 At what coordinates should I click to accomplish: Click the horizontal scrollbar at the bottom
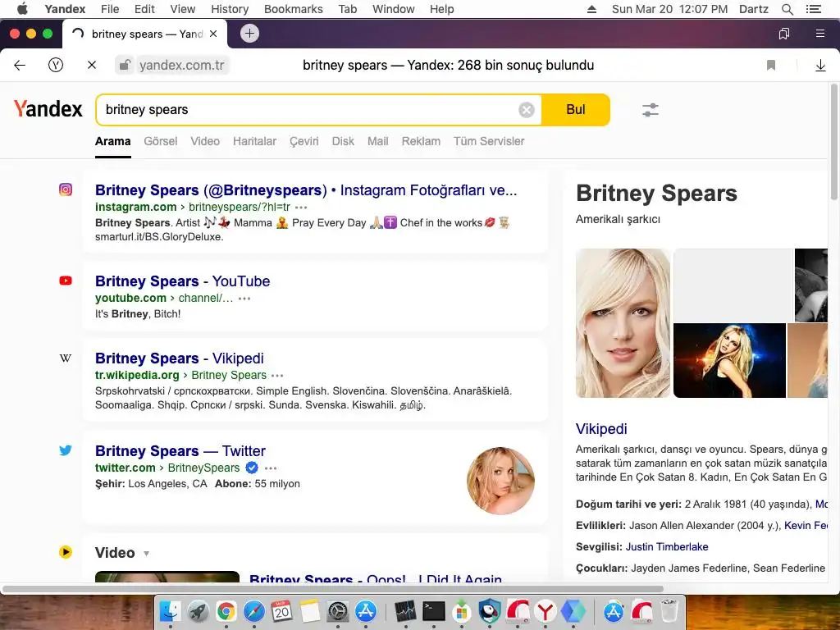pyautogui.click(x=332, y=589)
